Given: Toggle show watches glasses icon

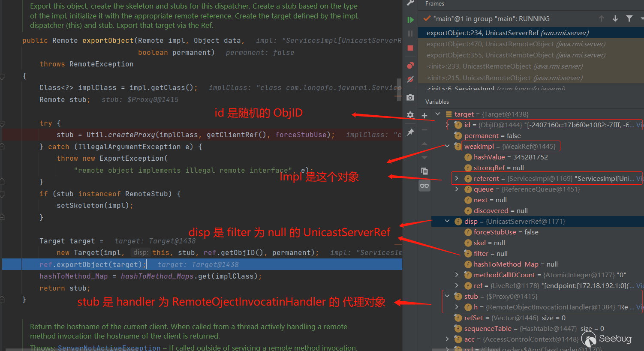Looking at the screenshot, I should coord(424,186).
